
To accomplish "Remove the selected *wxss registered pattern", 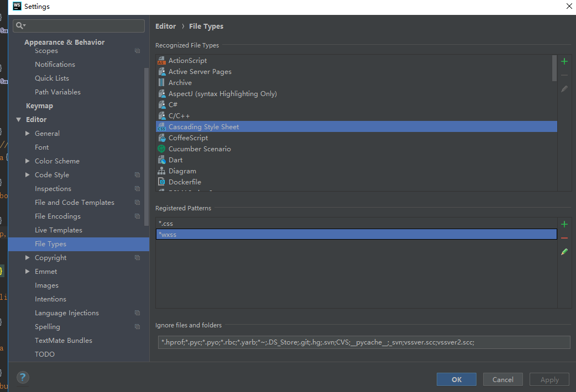I will tap(564, 238).
